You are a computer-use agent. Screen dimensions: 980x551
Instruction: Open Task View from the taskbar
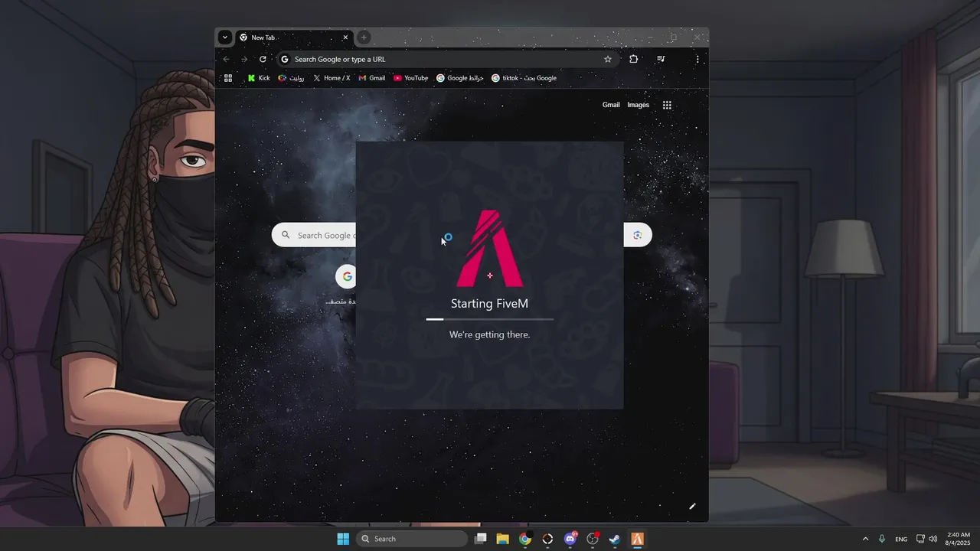pyautogui.click(x=480, y=539)
